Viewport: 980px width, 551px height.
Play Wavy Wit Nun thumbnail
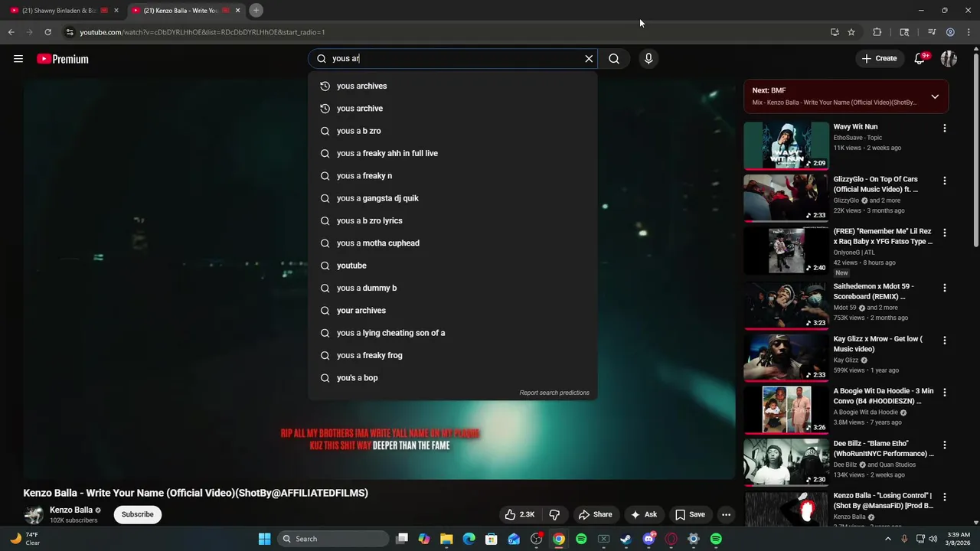pyautogui.click(x=786, y=145)
